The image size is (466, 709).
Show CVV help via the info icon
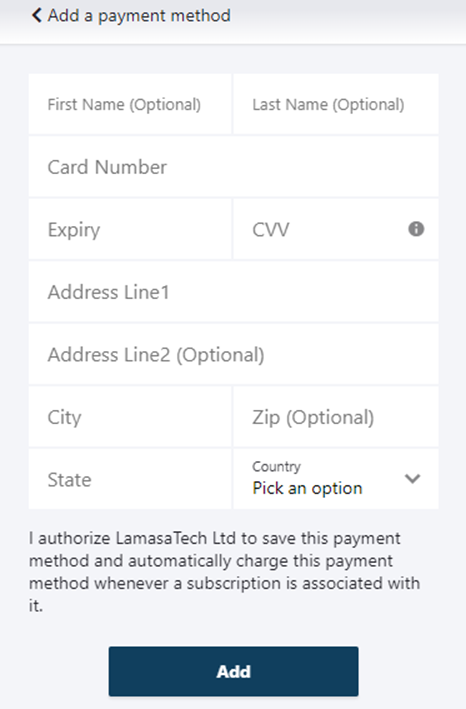pyautogui.click(x=416, y=229)
